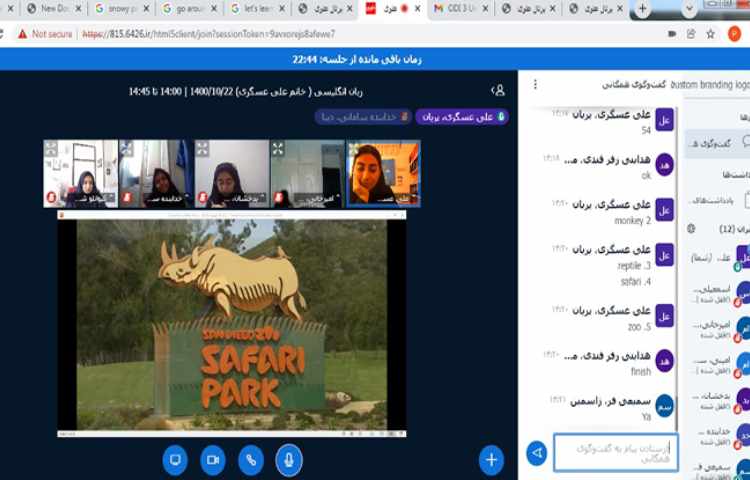Open the tab search dropdown arrow in Chrome
Image resolution: width=750 pixels, height=480 pixels.
(689, 9)
